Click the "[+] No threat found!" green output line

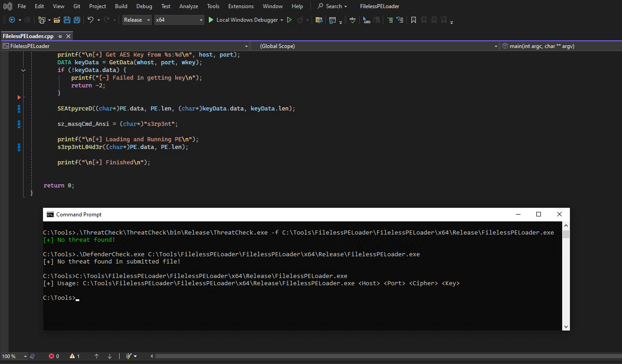click(x=79, y=240)
